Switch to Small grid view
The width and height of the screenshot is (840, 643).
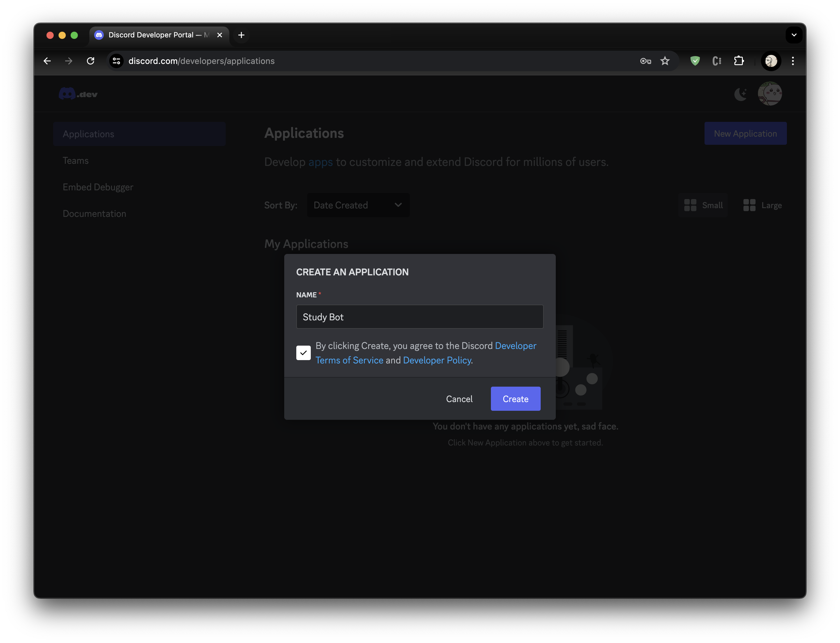(703, 205)
